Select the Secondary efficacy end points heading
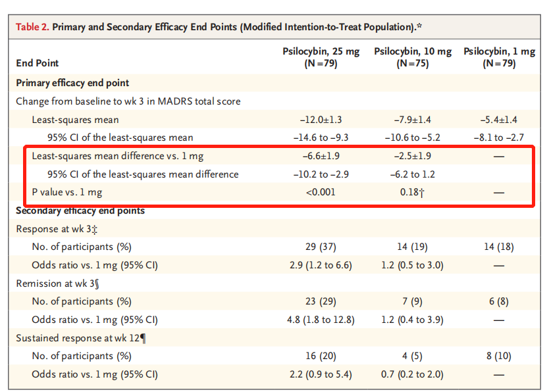The image size is (549, 392). coord(80,210)
